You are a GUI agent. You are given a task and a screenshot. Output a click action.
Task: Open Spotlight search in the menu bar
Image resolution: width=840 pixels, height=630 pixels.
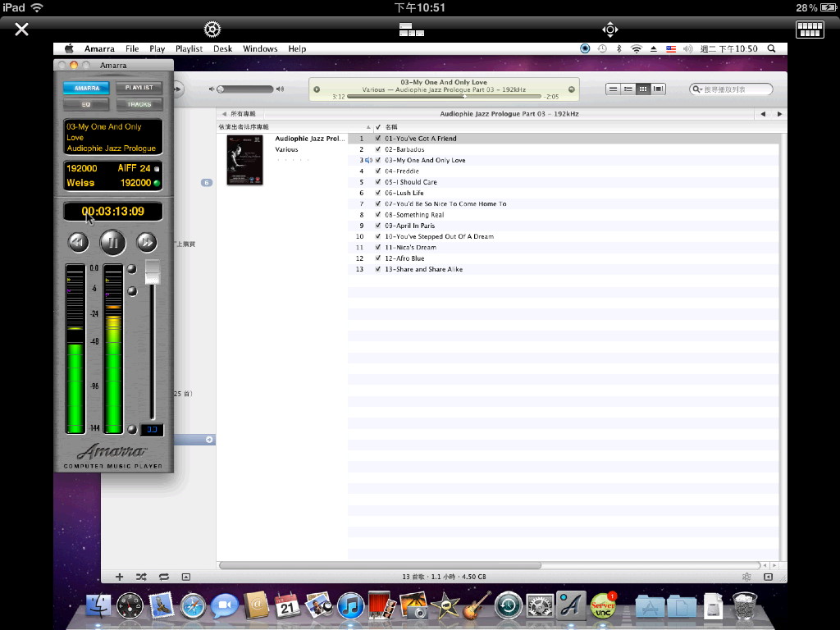(x=771, y=48)
